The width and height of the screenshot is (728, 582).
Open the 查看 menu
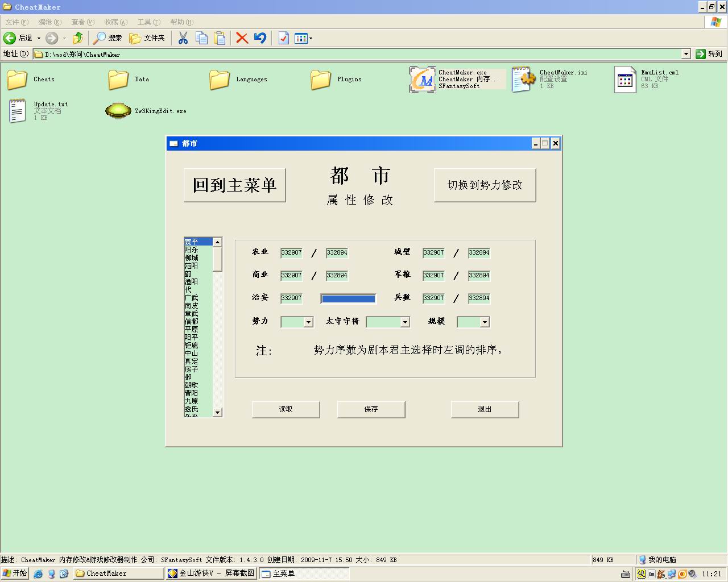[82, 22]
